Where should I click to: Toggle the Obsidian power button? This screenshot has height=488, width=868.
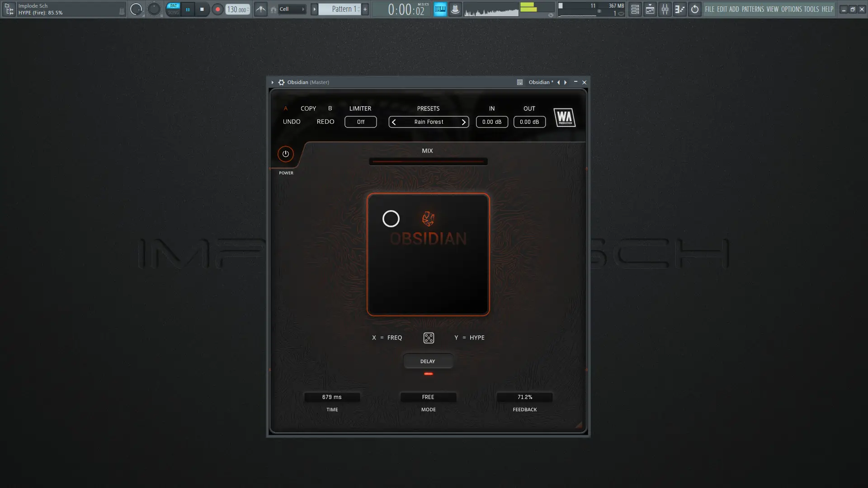(x=285, y=154)
